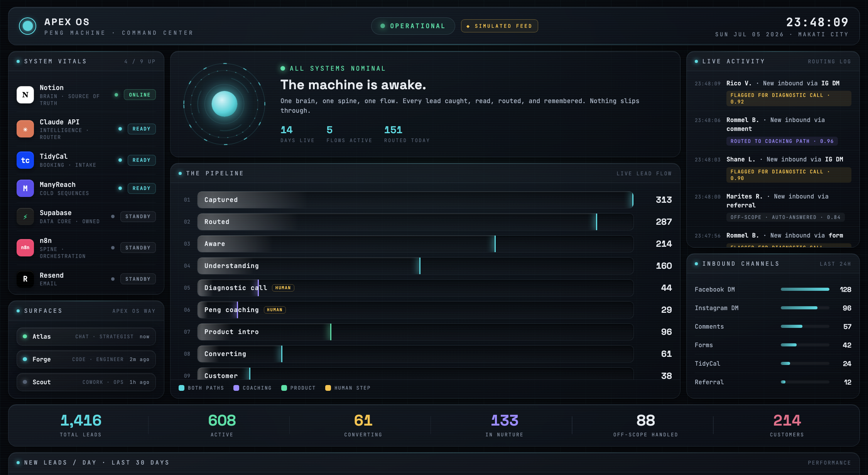Select the Aware pipeline bar

pos(415,244)
